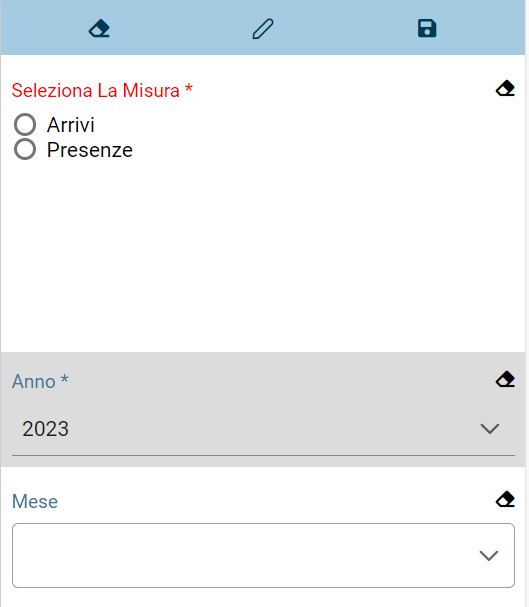Screen dimensions: 529x607
Task: Clear the Mese field using its eraser icon
Action: coord(505,499)
